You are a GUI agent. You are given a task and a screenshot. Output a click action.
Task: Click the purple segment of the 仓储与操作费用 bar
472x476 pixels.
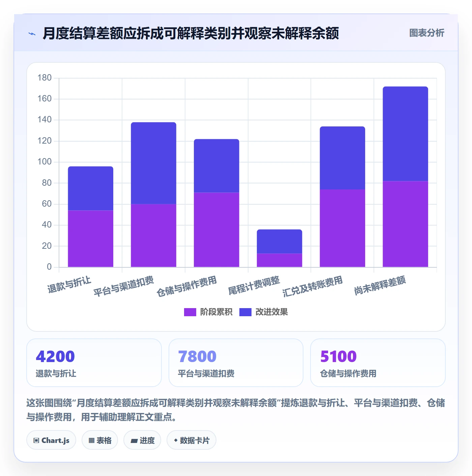(x=216, y=230)
